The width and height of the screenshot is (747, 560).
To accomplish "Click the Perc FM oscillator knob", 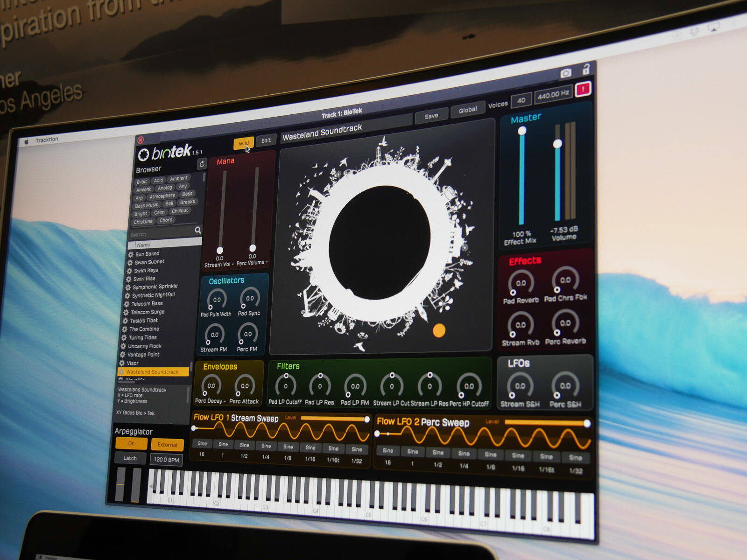I will pos(248,334).
